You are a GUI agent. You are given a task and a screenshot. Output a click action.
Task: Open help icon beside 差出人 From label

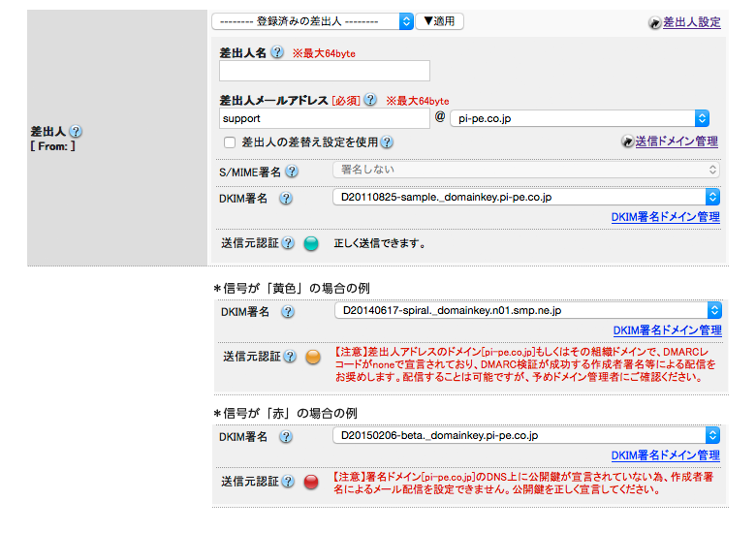coord(76,131)
